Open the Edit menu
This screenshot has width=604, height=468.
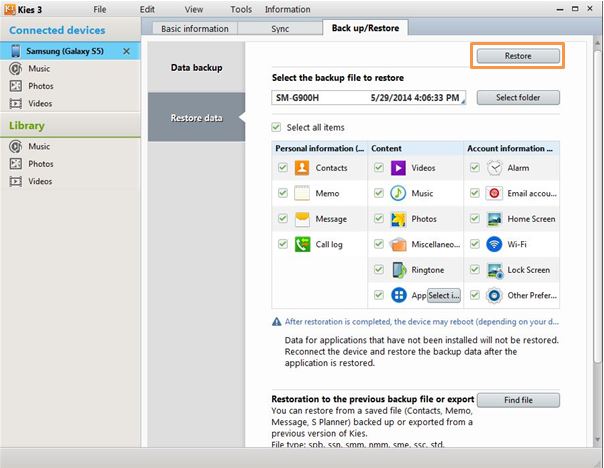147,9
